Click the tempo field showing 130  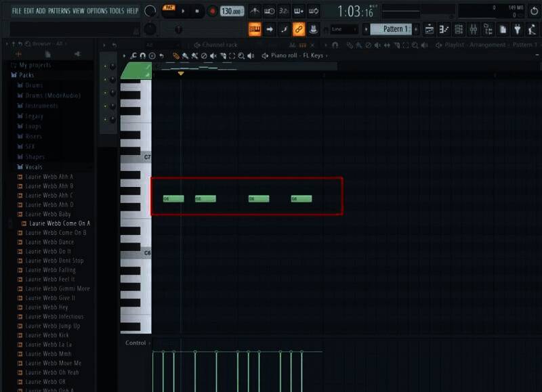[231, 12]
